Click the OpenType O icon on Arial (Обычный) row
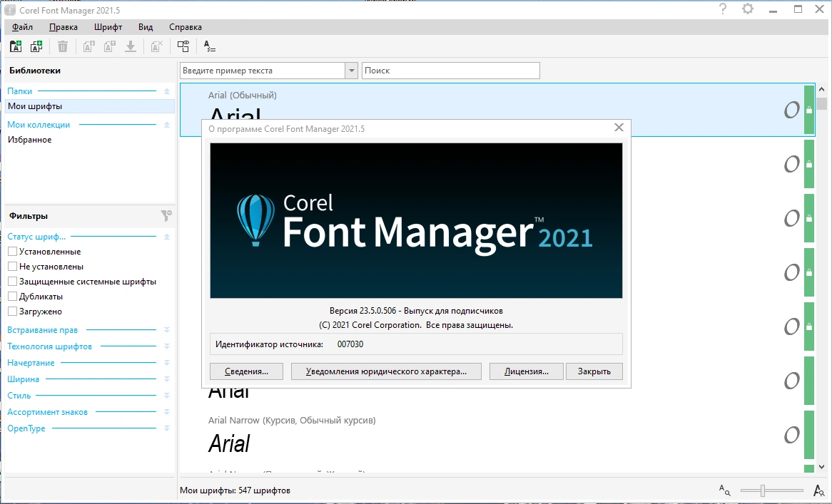Screen dimensions: 832x504 [791, 110]
